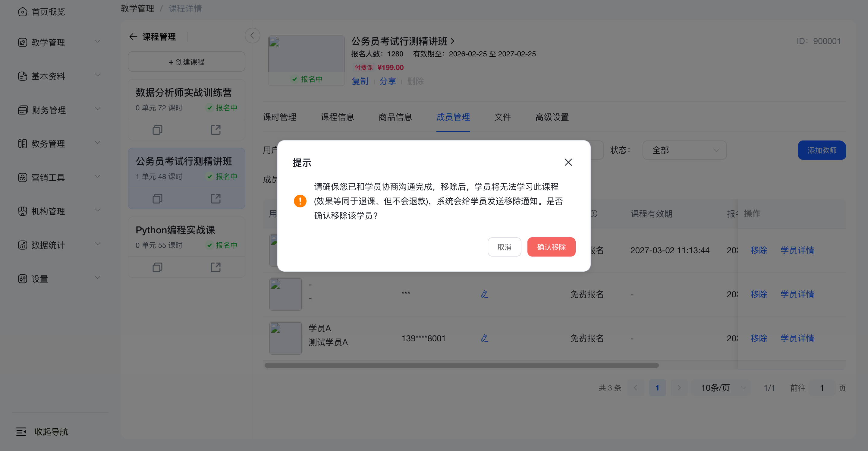The image size is (868, 451).
Task: Switch to 商品信息 tab
Action: click(395, 117)
